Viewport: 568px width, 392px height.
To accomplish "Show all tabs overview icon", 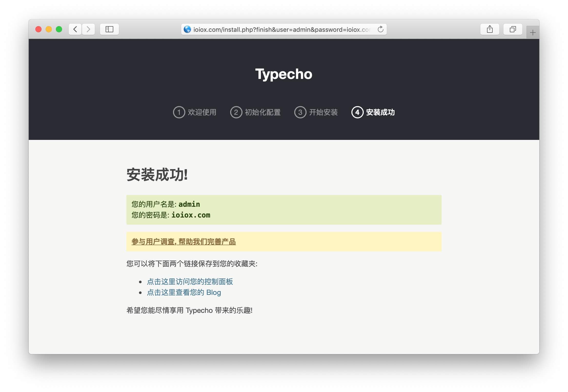I will [x=513, y=29].
